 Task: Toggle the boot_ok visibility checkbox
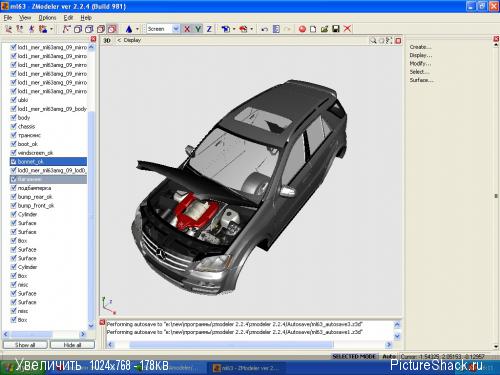[13, 144]
